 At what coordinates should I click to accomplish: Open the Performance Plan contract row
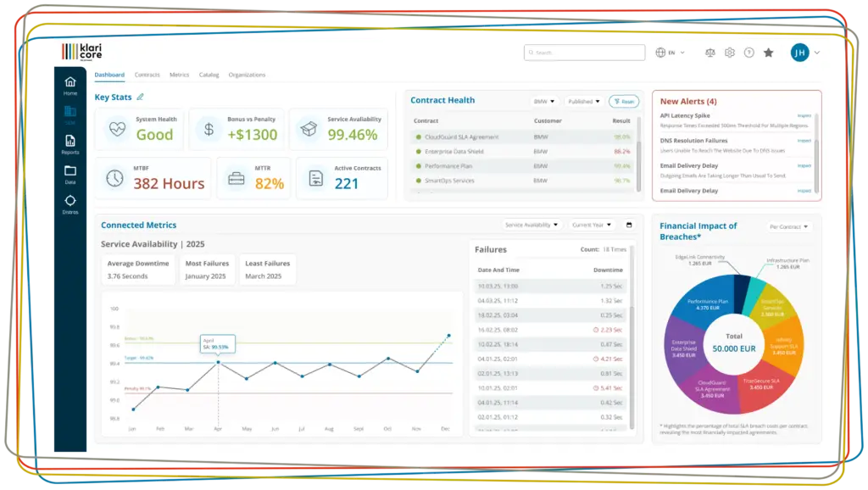(522, 166)
